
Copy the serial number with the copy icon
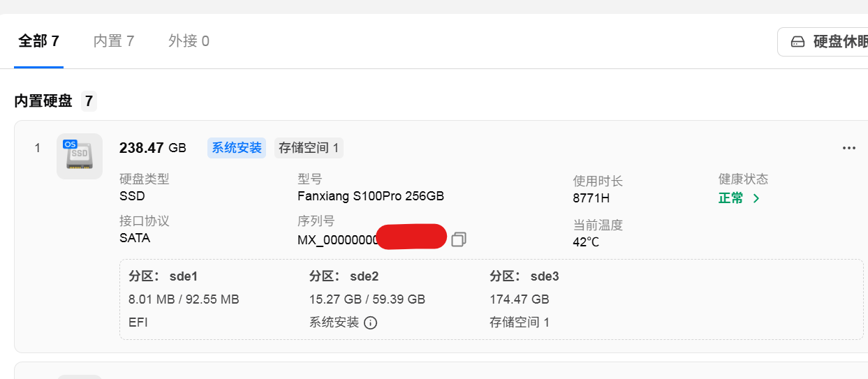pos(459,239)
